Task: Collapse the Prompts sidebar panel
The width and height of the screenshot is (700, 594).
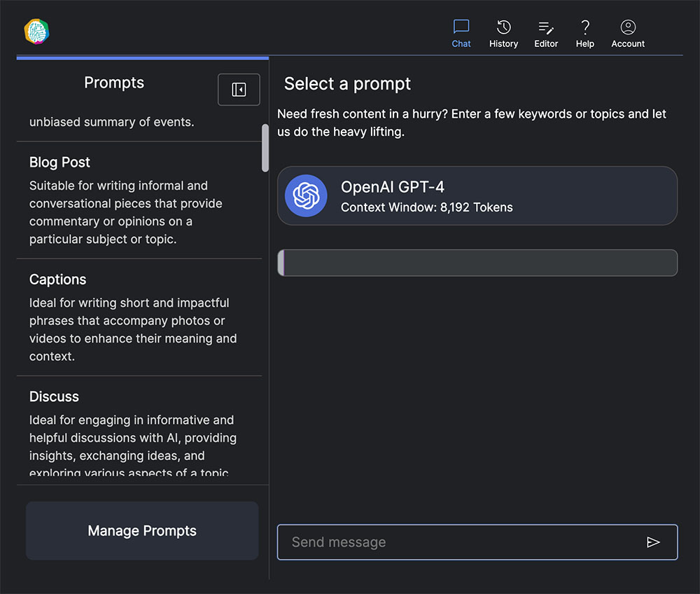Action: tap(239, 90)
